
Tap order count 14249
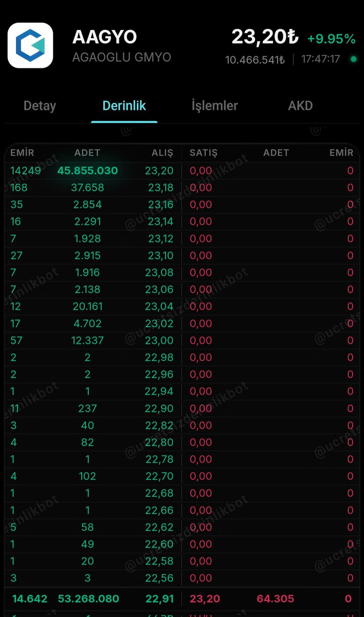pos(25,170)
